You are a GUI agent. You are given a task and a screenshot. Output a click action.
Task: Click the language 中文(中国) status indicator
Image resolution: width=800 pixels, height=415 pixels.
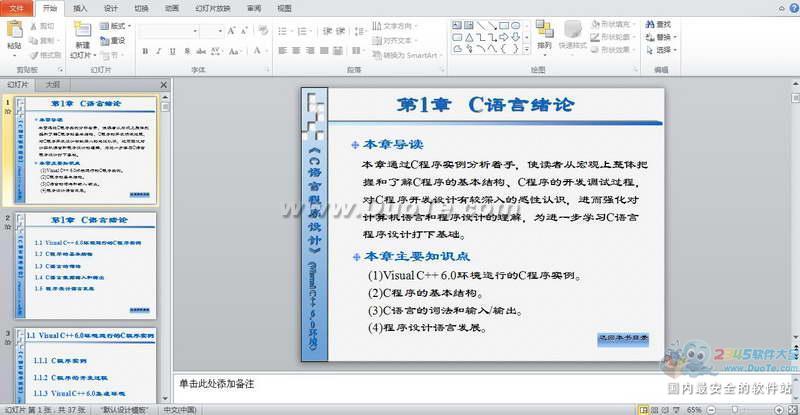tap(180, 410)
